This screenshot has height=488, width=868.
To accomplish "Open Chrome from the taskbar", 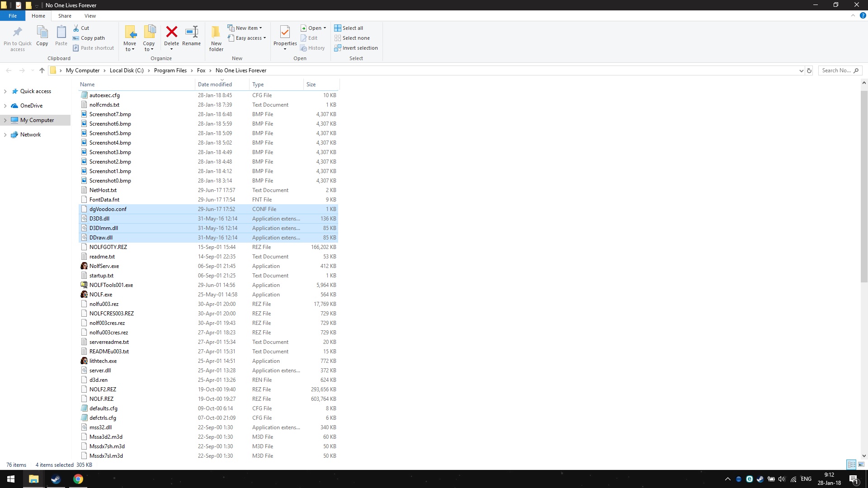I will point(78,479).
